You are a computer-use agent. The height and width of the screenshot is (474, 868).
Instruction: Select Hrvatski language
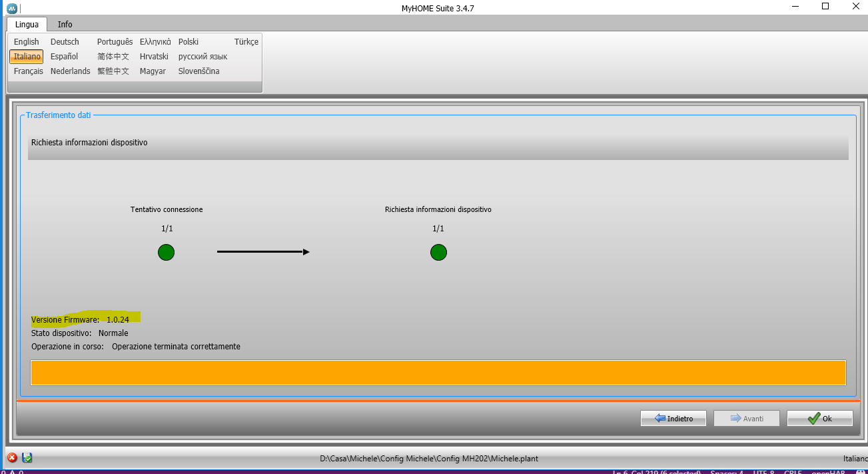[154, 57]
